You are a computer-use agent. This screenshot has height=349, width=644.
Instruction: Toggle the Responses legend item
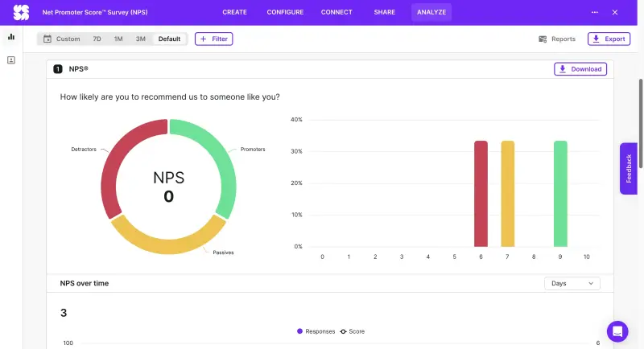pos(316,331)
